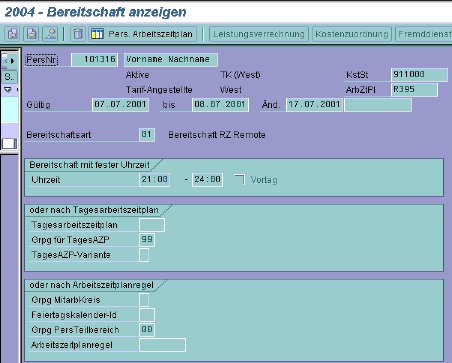Click the empty field right of Änd. date
This screenshot has height=363, width=452.
378,104
